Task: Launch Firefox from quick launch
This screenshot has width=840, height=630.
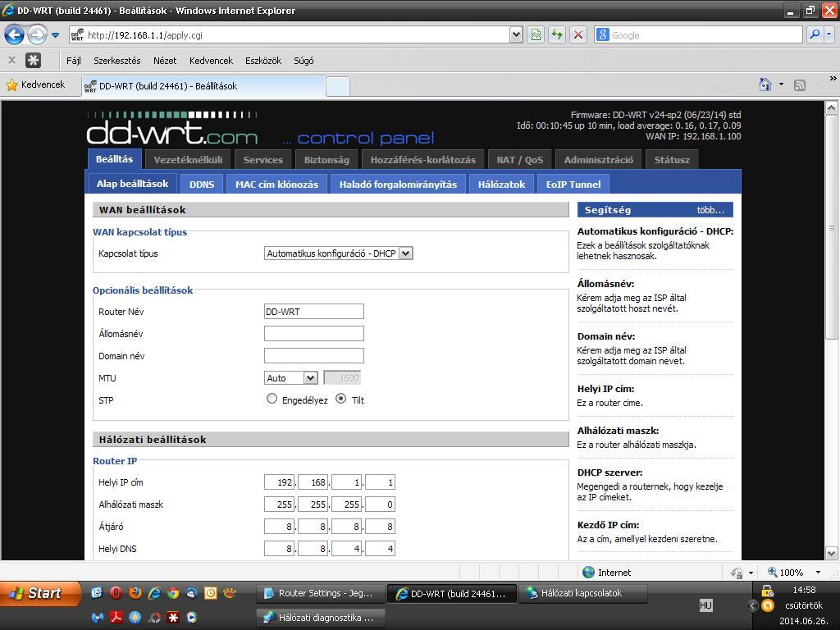Action: click(135, 593)
